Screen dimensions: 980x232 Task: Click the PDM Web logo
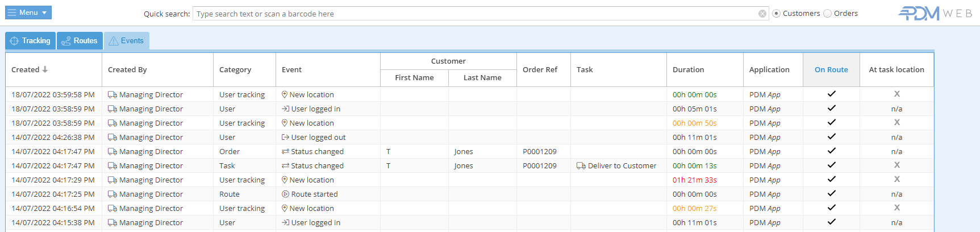pyautogui.click(x=935, y=13)
